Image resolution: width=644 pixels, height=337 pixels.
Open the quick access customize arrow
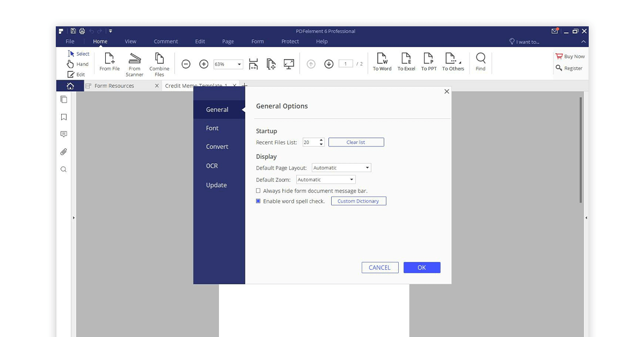[x=111, y=31]
